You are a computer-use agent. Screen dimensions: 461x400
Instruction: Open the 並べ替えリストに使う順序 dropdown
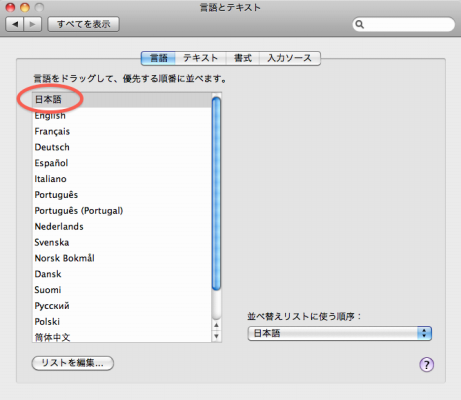pyautogui.click(x=340, y=333)
